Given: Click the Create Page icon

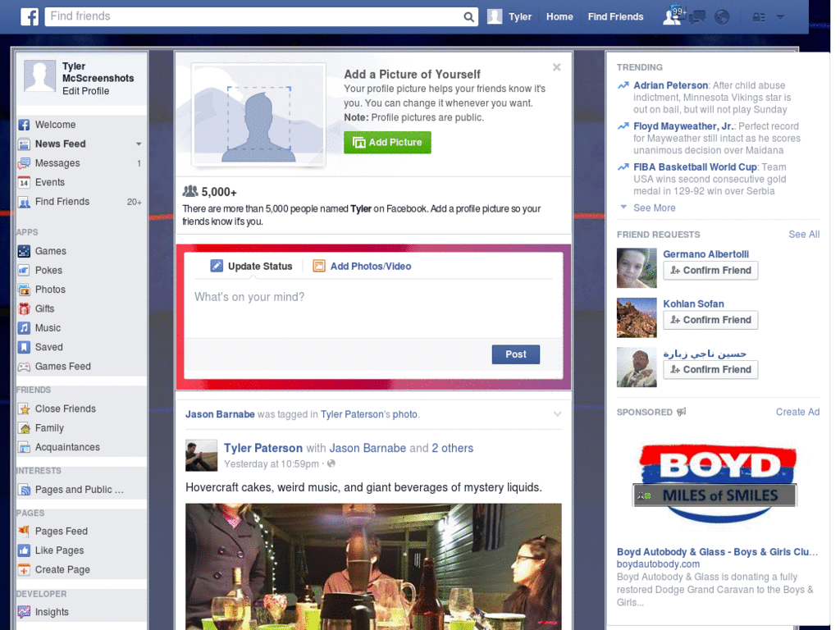Looking at the screenshot, I should coord(24,570).
